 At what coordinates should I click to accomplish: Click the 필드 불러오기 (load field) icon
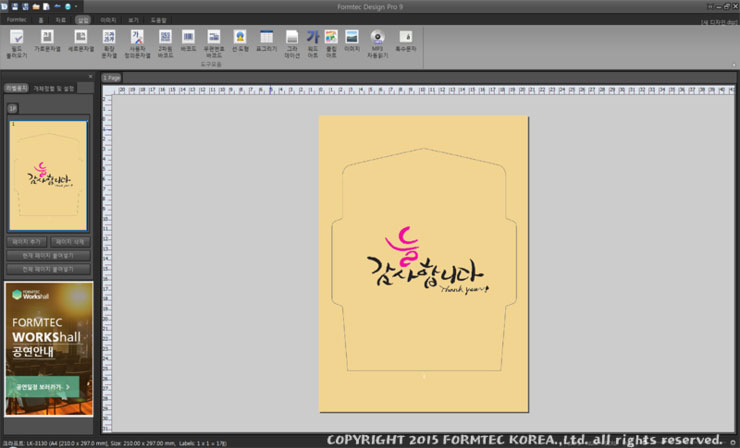tap(17, 44)
